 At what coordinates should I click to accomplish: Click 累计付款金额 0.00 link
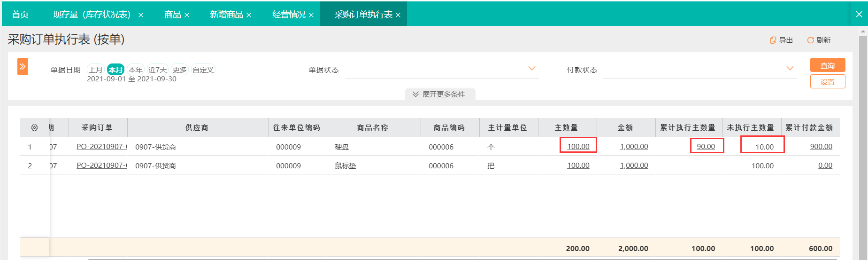825,165
